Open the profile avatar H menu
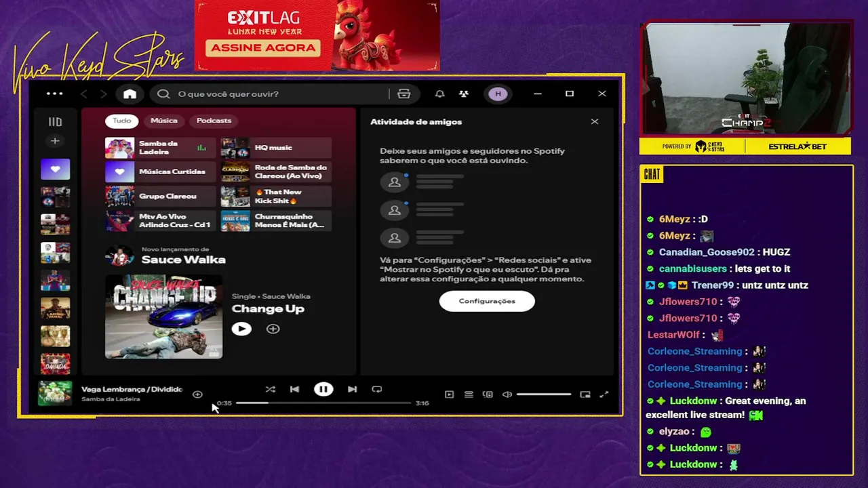The width and height of the screenshot is (868, 488). (498, 94)
